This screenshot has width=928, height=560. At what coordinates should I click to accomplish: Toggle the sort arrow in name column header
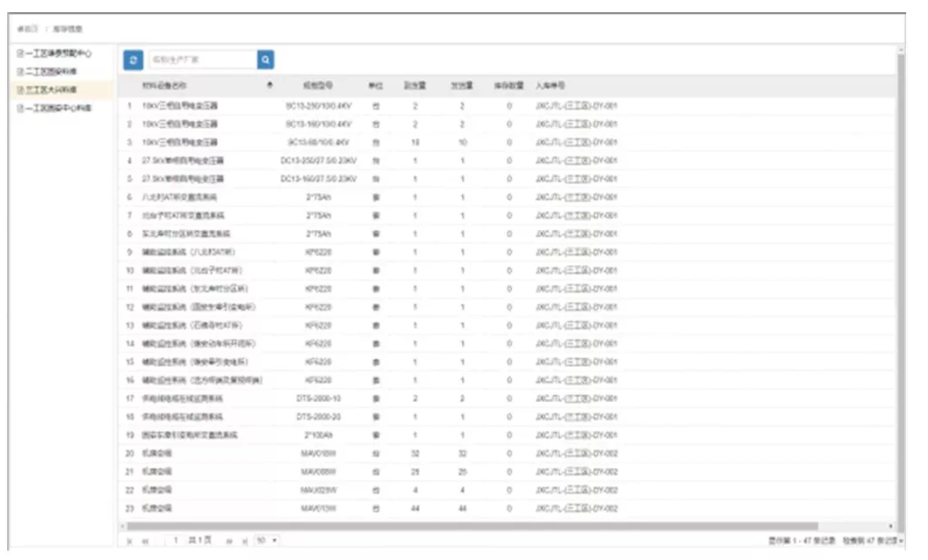[270, 85]
